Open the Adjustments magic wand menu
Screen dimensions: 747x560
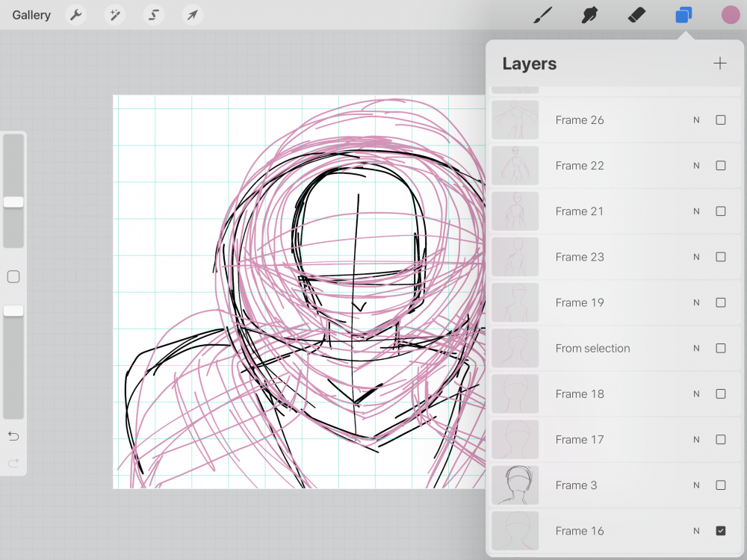point(115,15)
